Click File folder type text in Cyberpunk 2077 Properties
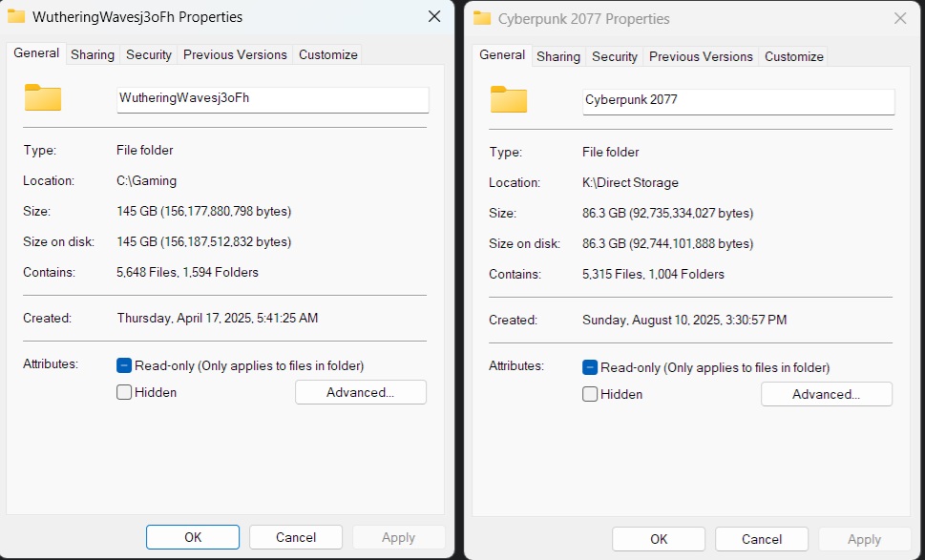The height and width of the screenshot is (560, 925). pos(611,152)
